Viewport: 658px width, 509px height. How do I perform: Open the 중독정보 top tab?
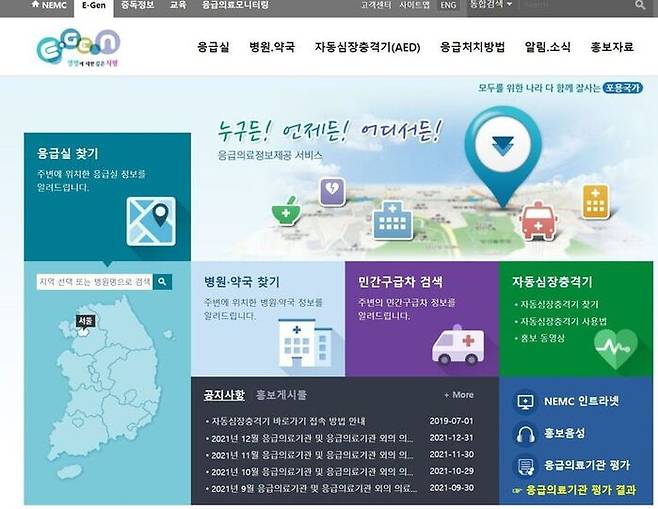pyautogui.click(x=137, y=5)
